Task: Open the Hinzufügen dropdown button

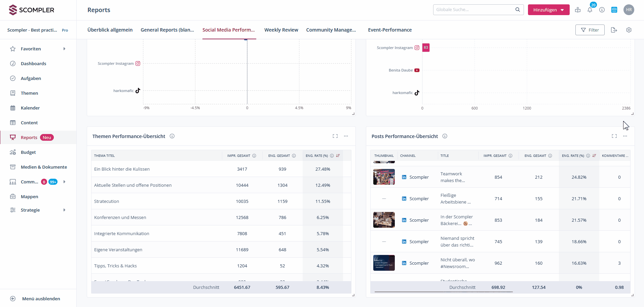Action: [x=548, y=10]
